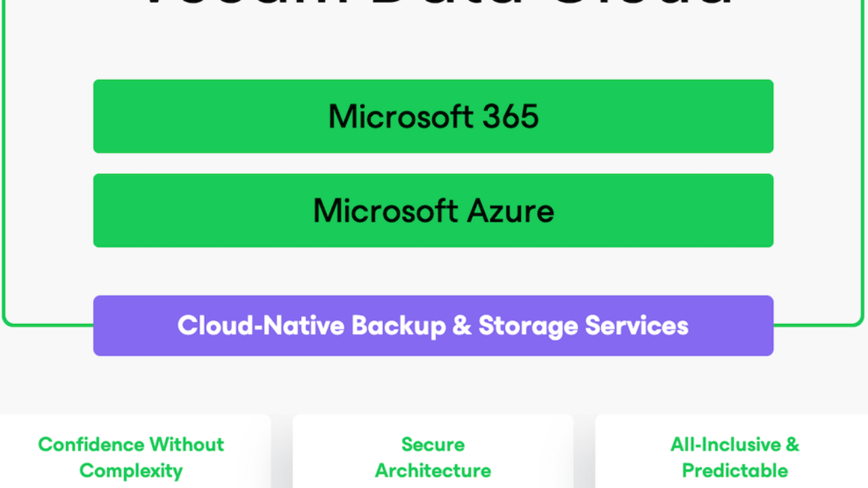Select the Microsoft Azure green bar
868x488 pixels.
pos(433,210)
